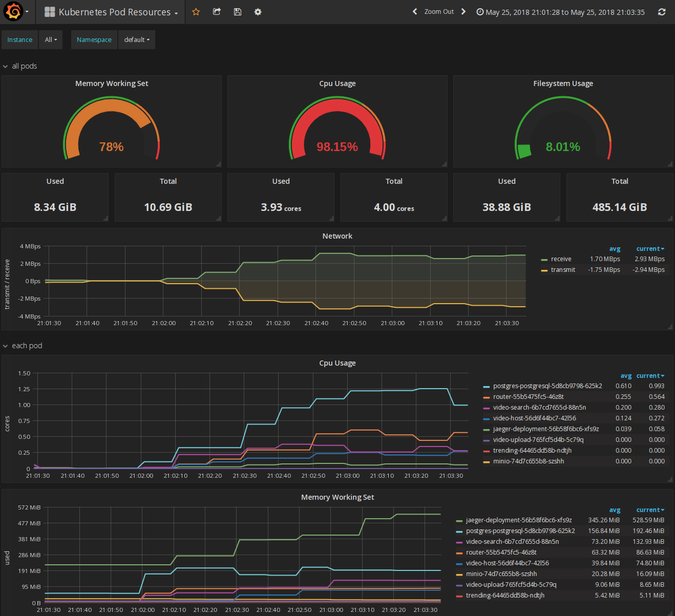
Task: Shift time range backward with left arrow
Action: [x=415, y=12]
